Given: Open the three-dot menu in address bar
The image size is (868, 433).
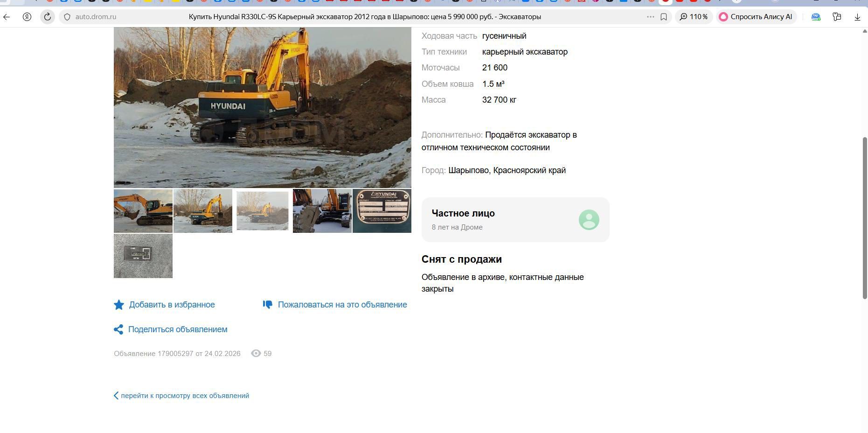Looking at the screenshot, I should pos(650,17).
